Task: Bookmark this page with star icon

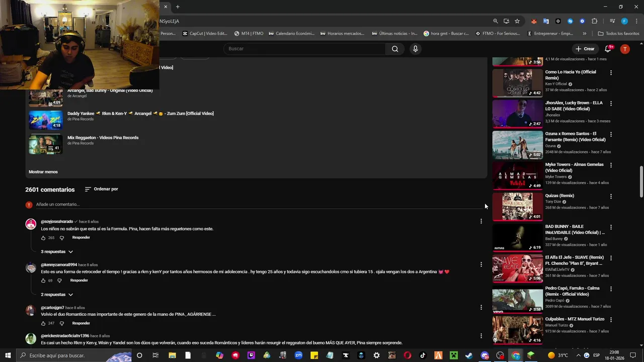Action: click(x=517, y=21)
